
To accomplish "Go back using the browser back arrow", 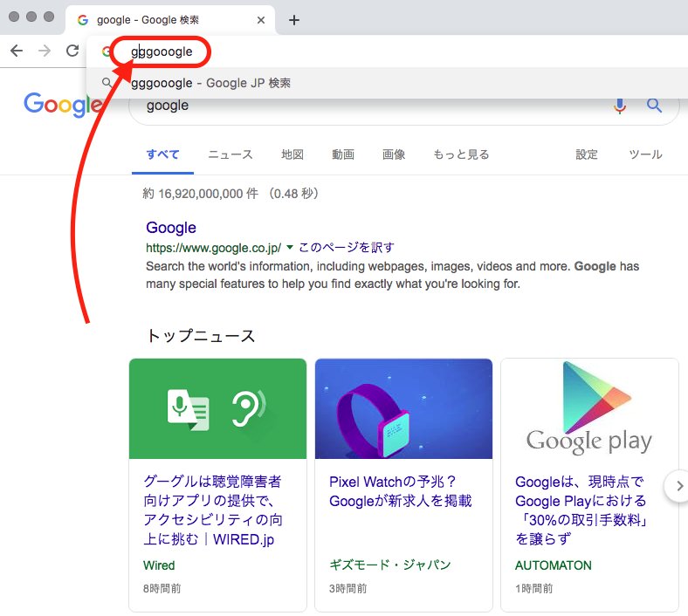I will (17, 51).
